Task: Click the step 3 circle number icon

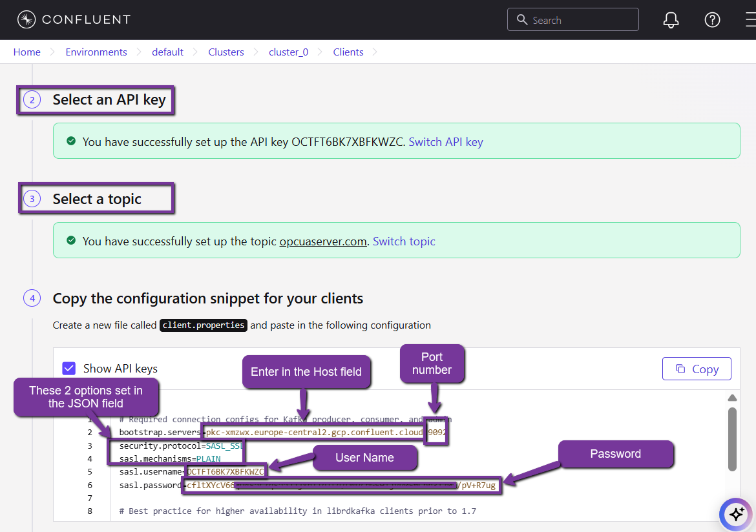Action: (32, 200)
